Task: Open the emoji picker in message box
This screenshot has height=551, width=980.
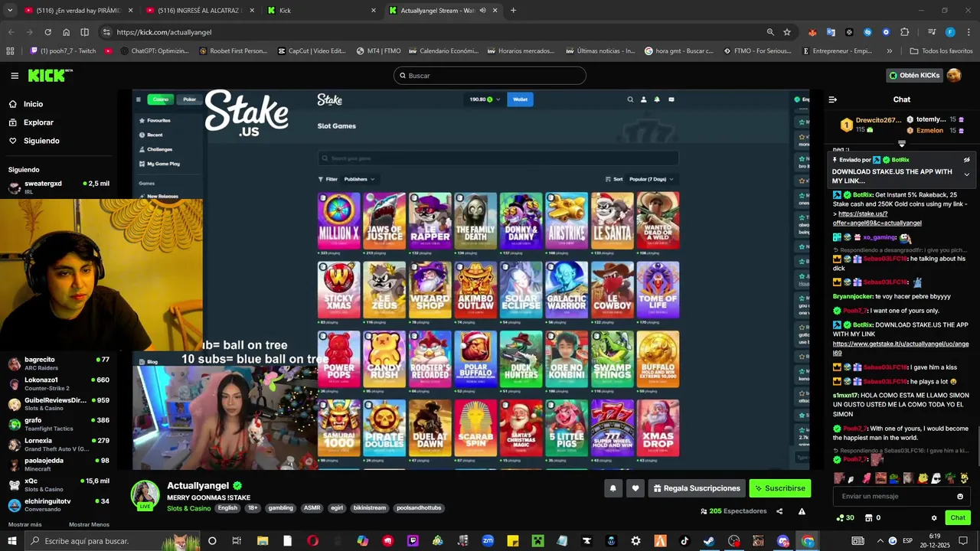Action: pos(960,496)
